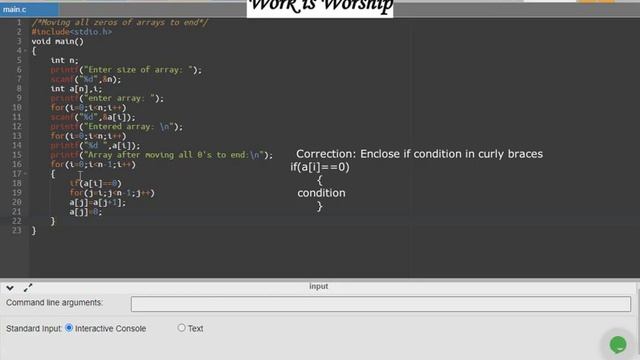Click the void main() declaration
The image size is (640, 360).
[58, 41]
